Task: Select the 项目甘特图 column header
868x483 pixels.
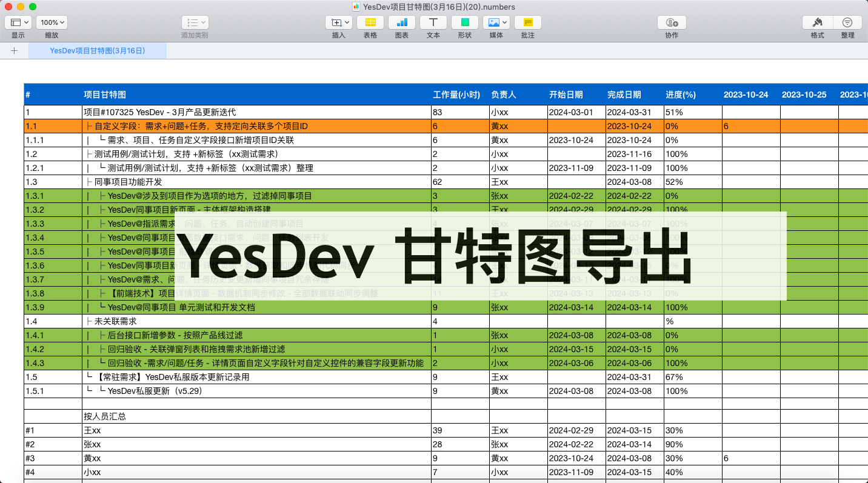Action: click(x=256, y=95)
